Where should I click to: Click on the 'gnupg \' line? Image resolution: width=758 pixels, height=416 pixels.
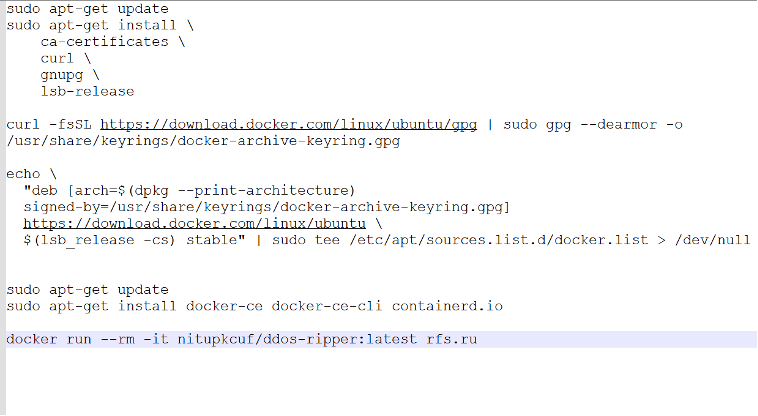[70, 75]
